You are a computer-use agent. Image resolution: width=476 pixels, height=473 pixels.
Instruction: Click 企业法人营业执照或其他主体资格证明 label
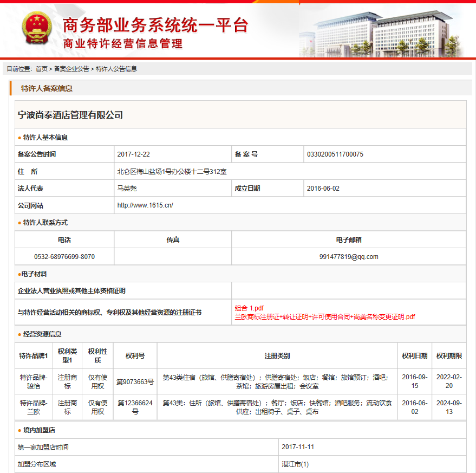[x=71, y=291]
